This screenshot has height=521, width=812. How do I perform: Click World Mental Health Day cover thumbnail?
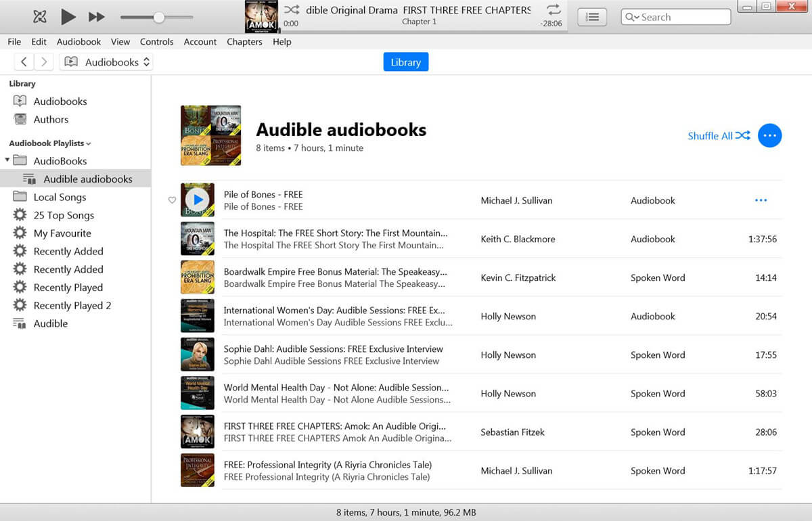coord(198,393)
